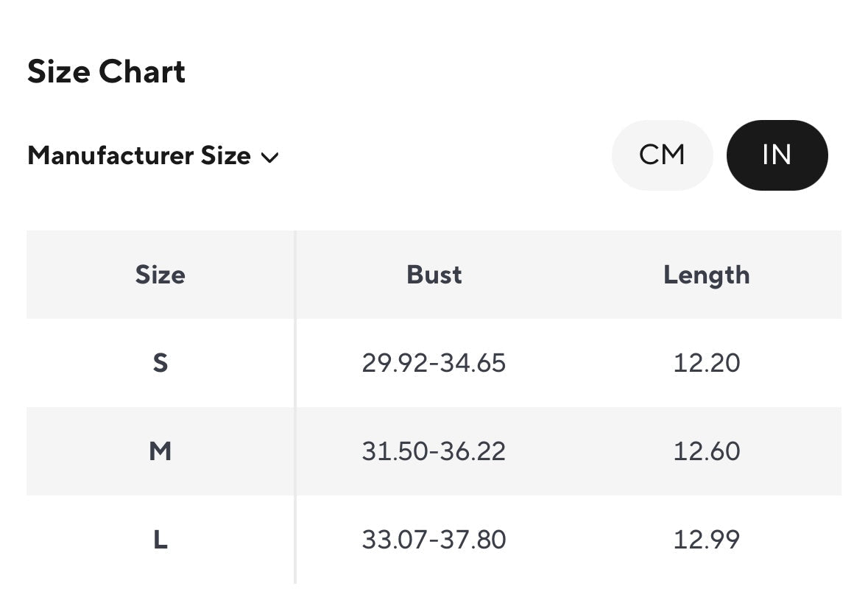Select size M label
This screenshot has height=589, width=868.
[160, 451]
